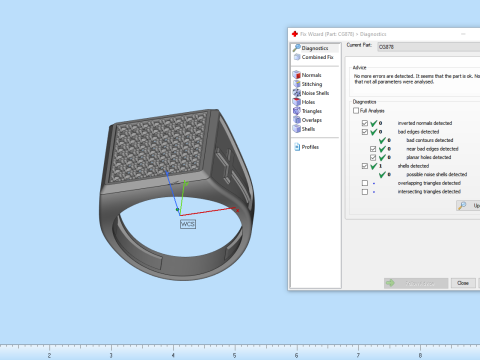
Task: Toggle near bad edges detected checkbox
Action: 373,149
